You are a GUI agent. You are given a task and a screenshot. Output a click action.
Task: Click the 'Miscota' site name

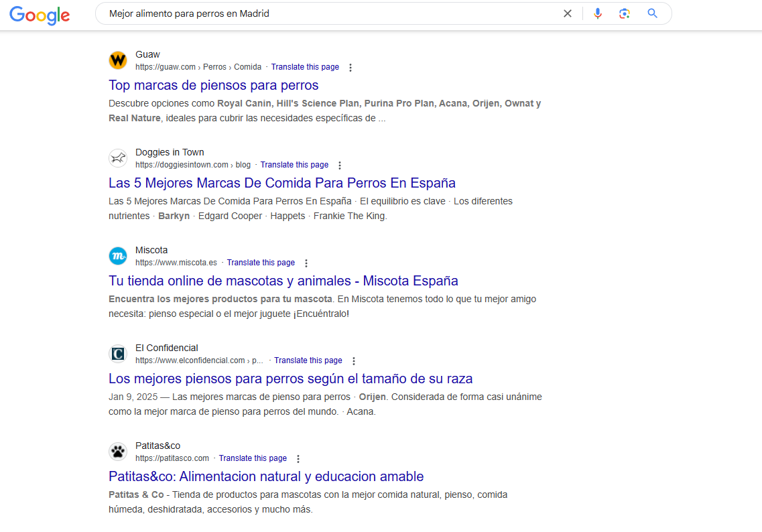pos(151,250)
